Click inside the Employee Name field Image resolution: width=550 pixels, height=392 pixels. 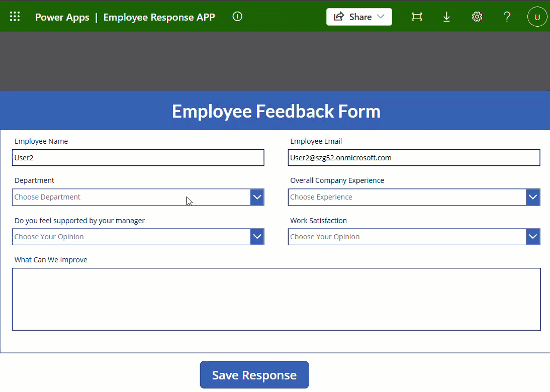[138, 157]
